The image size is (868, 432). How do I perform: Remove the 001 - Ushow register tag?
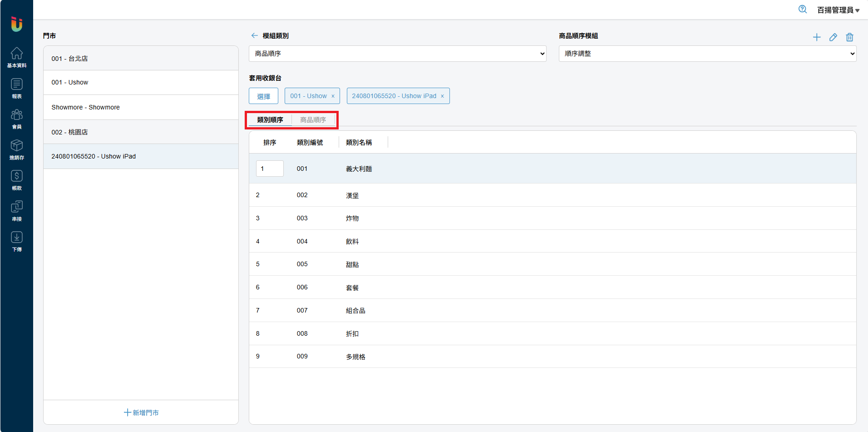(x=333, y=96)
